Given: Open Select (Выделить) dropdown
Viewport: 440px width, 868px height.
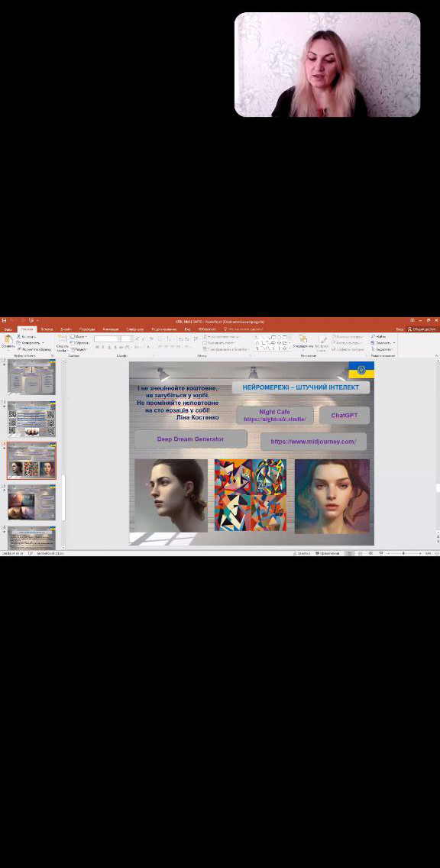Looking at the screenshot, I should point(382,349).
